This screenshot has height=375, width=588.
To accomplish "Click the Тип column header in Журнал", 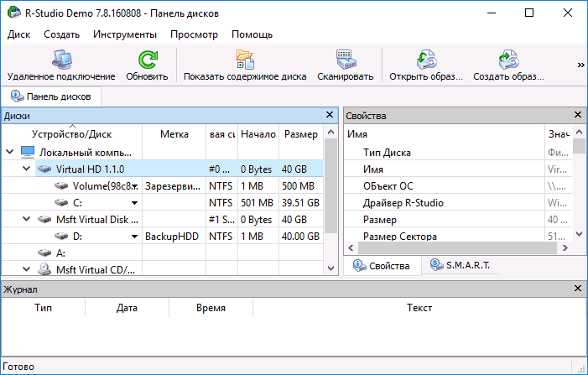I will coord(43,308).
